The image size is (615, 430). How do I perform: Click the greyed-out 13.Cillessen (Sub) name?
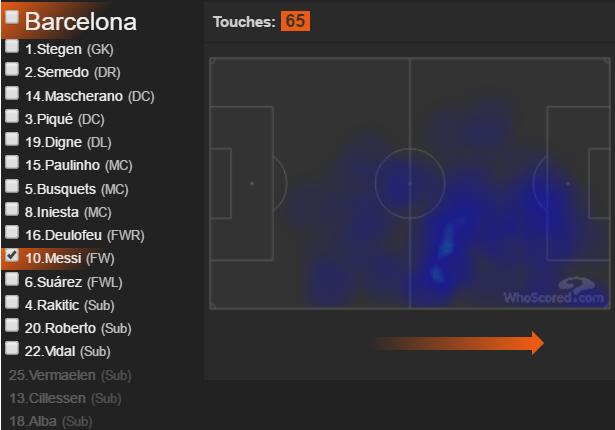[x=65, y=398]
